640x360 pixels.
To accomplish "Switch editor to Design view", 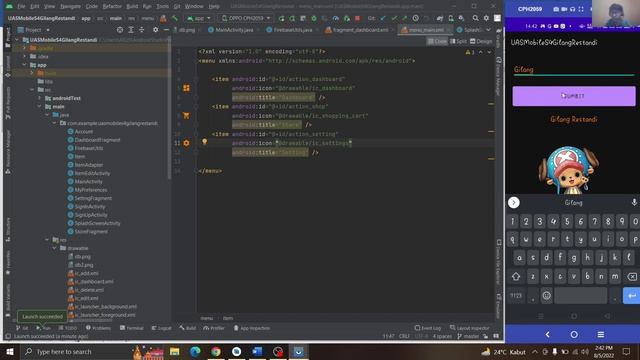I will pyautogui.click(x=481, y=41).
